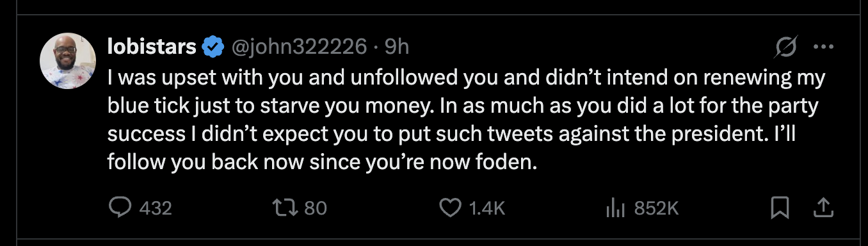Open the reply speech bubble icon
Viewport: 868px width, 246px height.
[120, 208]
